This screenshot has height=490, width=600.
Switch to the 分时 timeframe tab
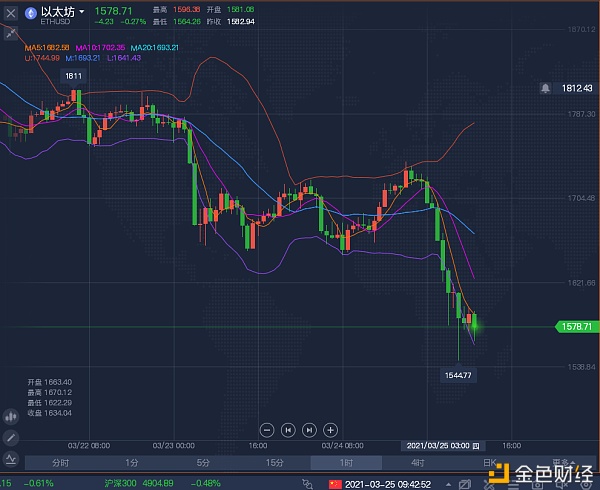pyautogui.click(x=60, y=463)
